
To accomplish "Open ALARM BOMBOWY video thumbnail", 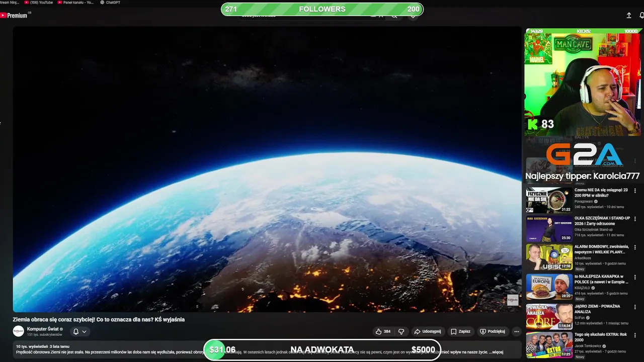I will [549, 257].
